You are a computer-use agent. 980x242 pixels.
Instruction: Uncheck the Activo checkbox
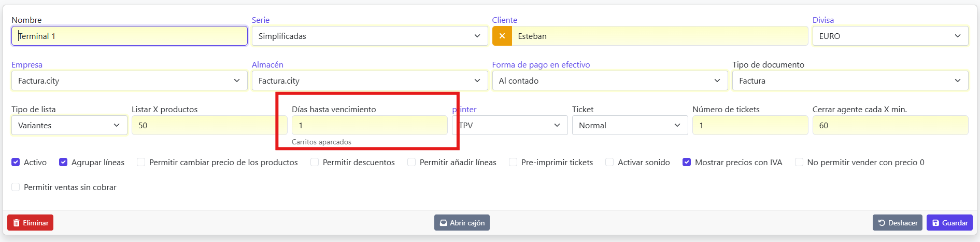(16, 162)
